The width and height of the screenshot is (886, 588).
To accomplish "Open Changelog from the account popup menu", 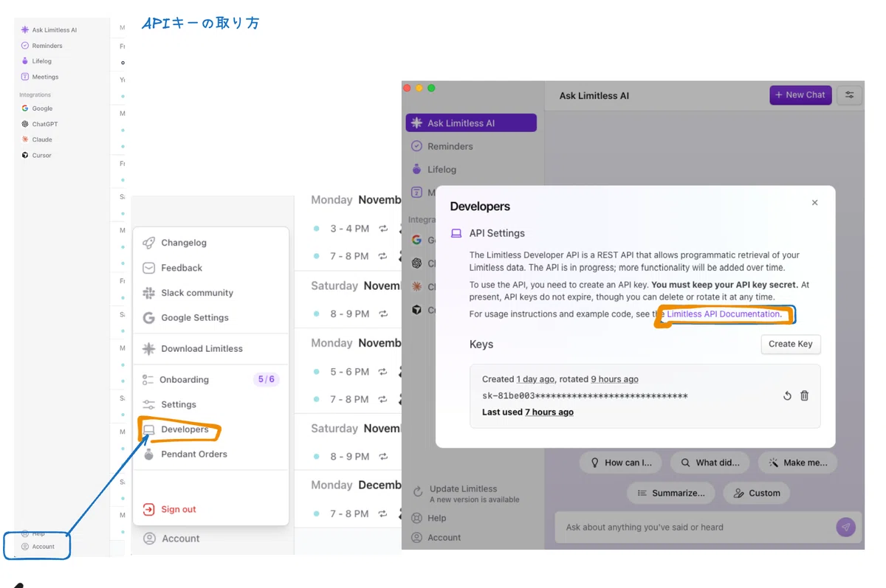I will click(210, 243).
